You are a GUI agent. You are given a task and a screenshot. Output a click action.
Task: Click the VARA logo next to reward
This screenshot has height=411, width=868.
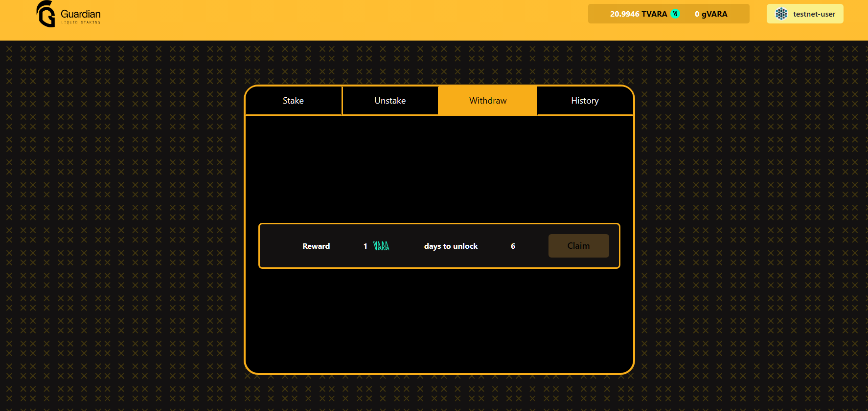click(381, 246)
